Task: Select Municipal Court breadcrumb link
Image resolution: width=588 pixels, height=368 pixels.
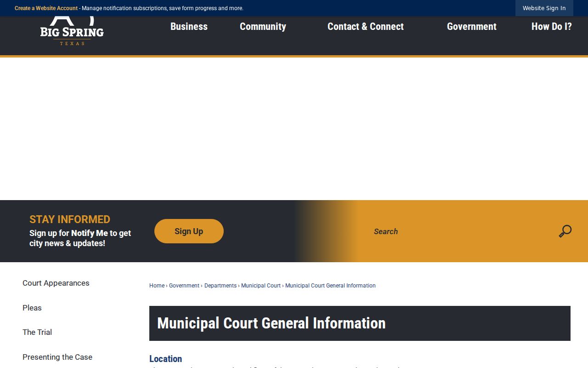Action: tap(261, 286)
